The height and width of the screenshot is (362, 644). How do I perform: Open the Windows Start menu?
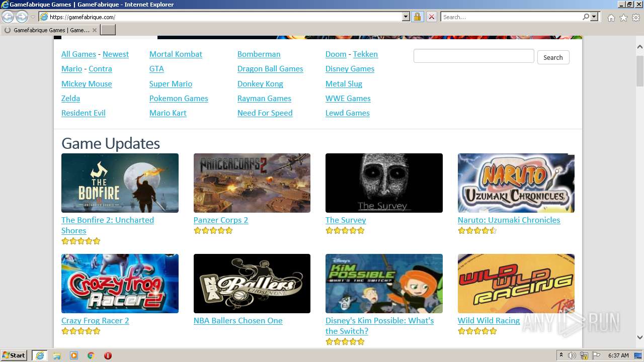click(14, 355)
